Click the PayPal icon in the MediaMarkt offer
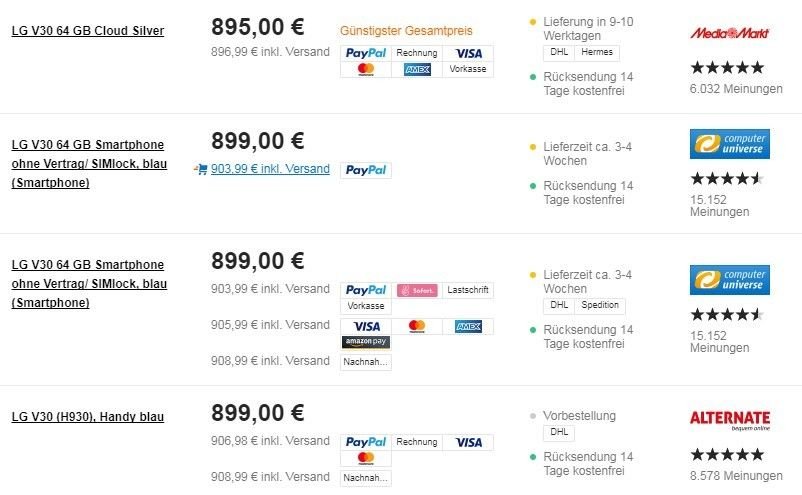 pos(366,53)
